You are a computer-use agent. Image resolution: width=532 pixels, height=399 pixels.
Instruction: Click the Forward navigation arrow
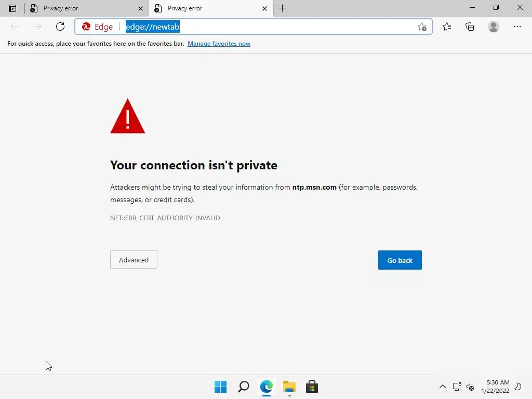37,26
